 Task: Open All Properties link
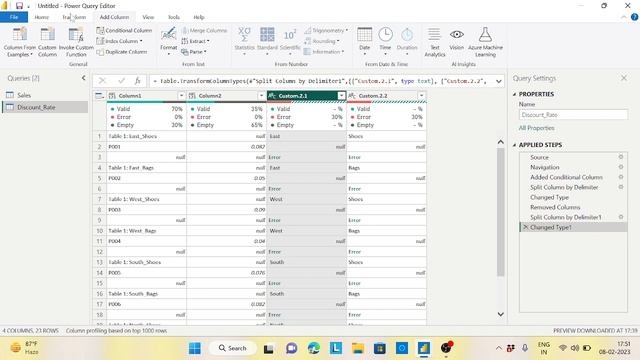pyautogui.click(x=536, y=128)
